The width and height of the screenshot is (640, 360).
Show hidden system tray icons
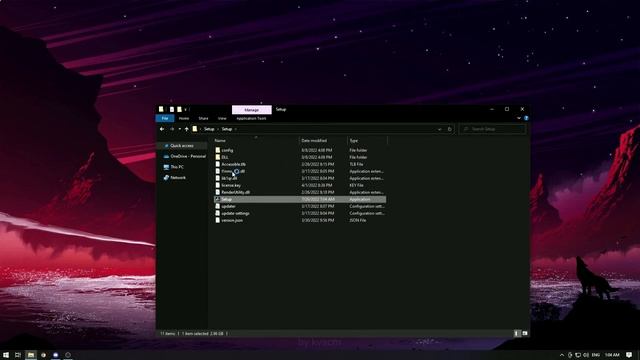[562, 355]
